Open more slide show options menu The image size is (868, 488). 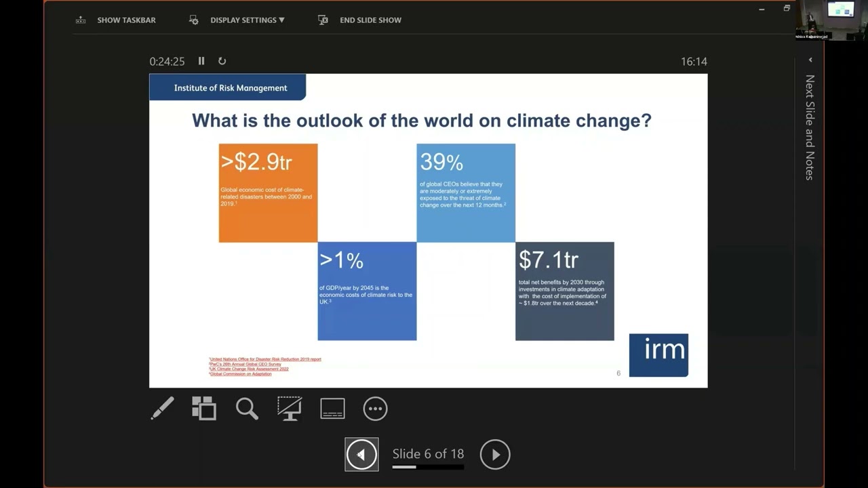[x=375, y=408]
